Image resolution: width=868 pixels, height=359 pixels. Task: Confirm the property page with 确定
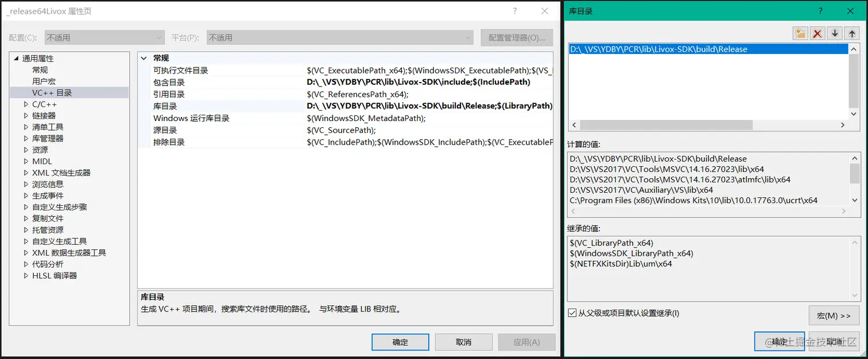tap(400, 342)
